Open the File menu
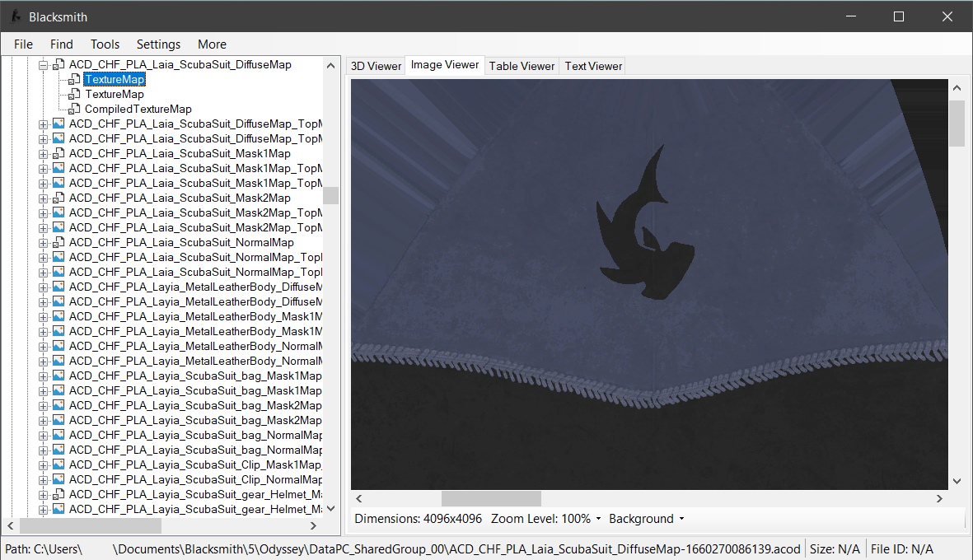 click(23, 44)
